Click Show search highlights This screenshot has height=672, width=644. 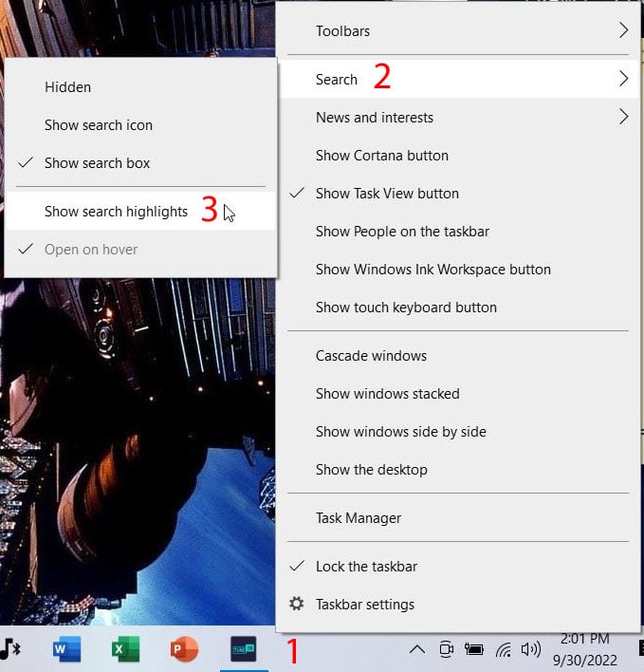[116, 212]
